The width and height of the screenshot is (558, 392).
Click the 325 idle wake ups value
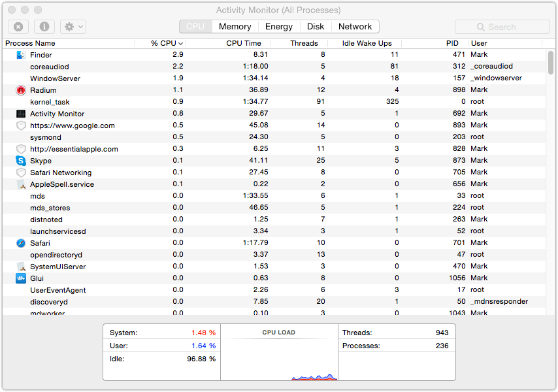tap(392, 101)
